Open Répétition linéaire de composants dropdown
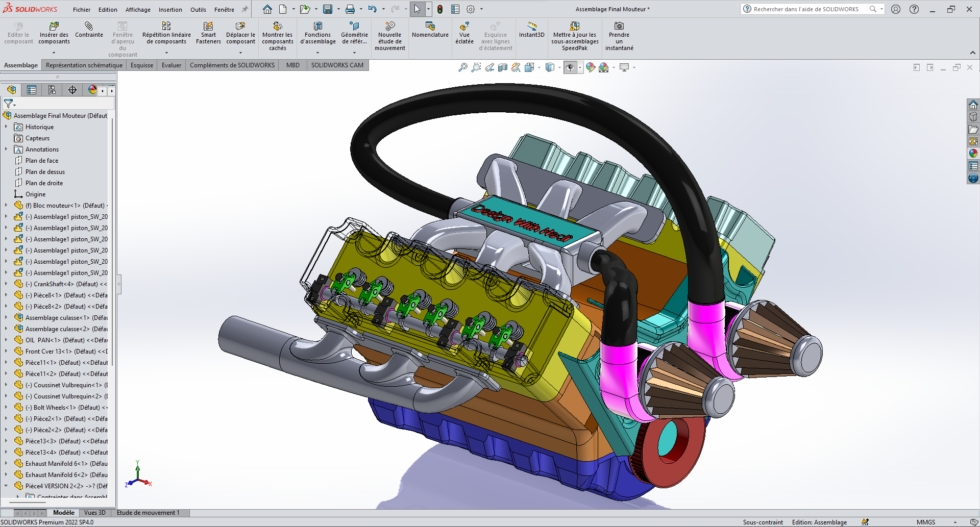 (166, 53)
